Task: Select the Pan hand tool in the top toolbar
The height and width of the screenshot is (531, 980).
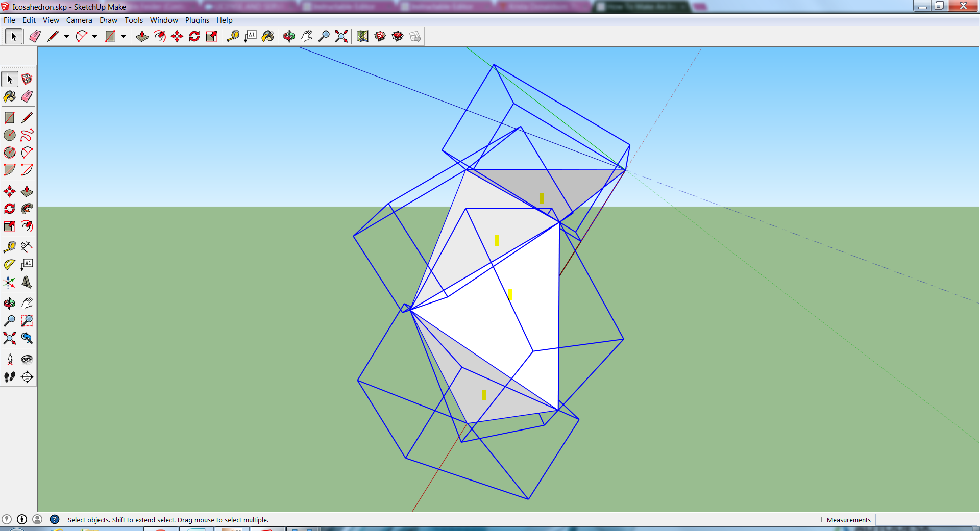Action: click(307, 36)
